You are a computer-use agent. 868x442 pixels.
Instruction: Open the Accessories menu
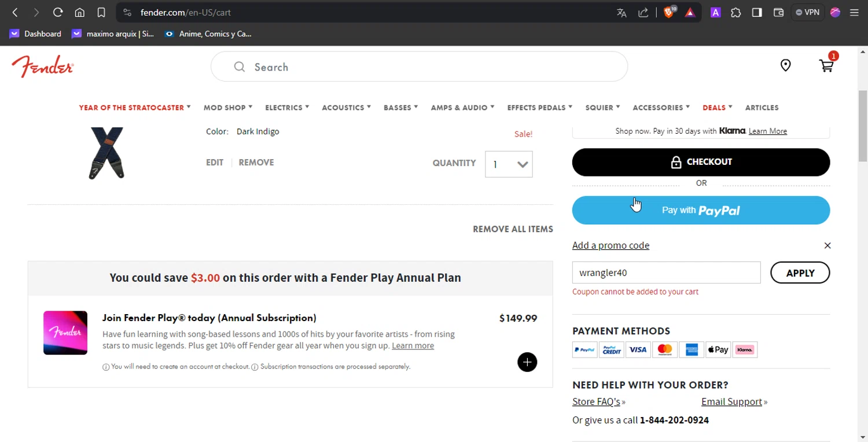coord(661,108)
